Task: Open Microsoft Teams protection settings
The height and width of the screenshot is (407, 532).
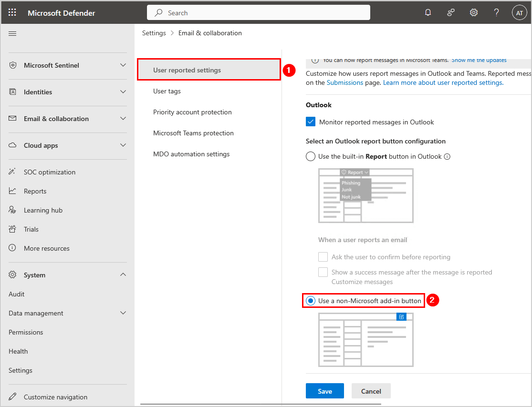Action: pos(193,133)
